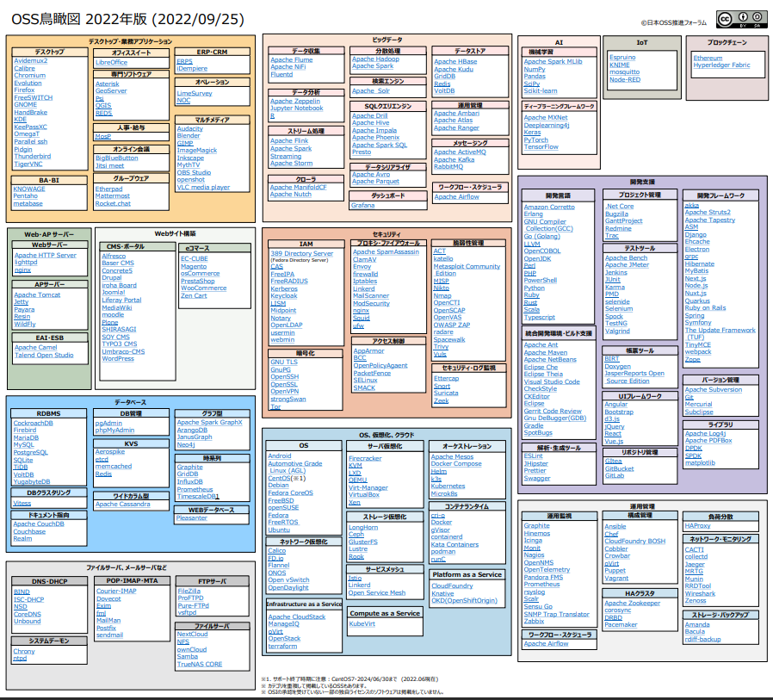Click the Apache Airflow link under 運用管理
The height and width of the screenshot is (700, 773).
click(546, 644)
